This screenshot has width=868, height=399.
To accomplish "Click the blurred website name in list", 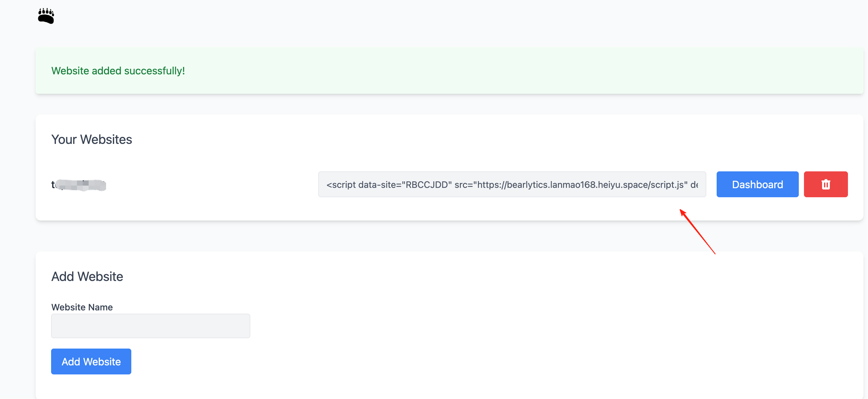I will [79, 185].
